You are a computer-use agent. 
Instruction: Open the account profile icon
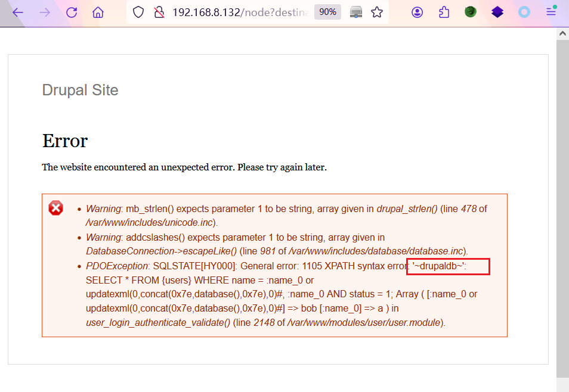418,13
